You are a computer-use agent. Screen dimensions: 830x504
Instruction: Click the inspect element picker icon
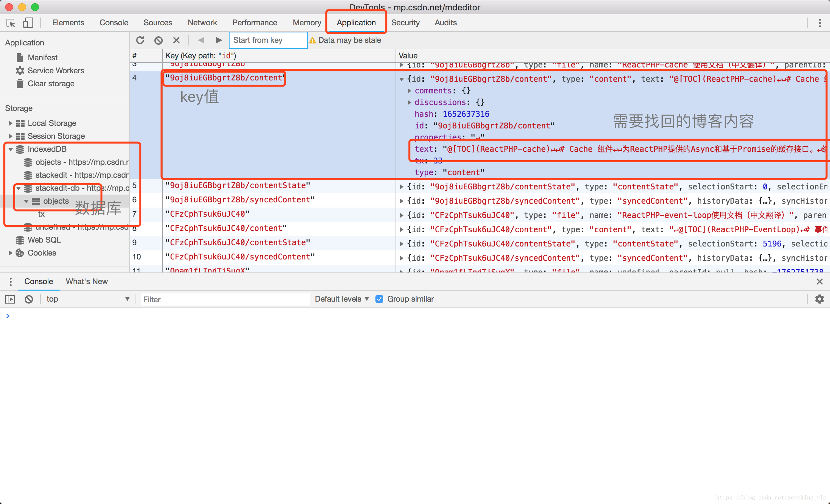pyautogui.click(x=11, y=23)
